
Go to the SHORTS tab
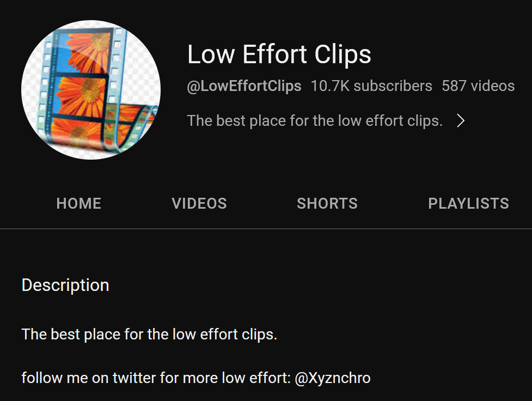tap(327, 204)
